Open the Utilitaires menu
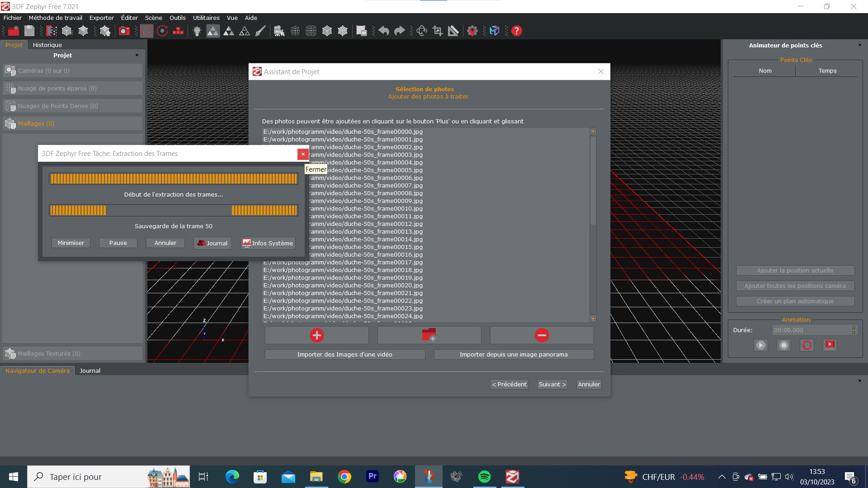 [206, 18]
